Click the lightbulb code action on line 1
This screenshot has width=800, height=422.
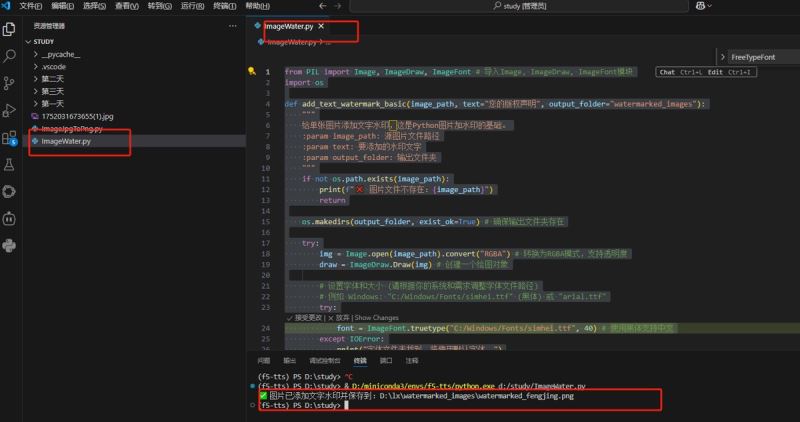tap(251, 72)
